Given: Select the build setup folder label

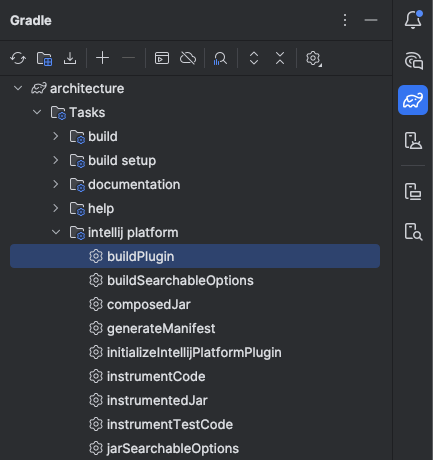Looking at the screenshot, I should 122,161.
